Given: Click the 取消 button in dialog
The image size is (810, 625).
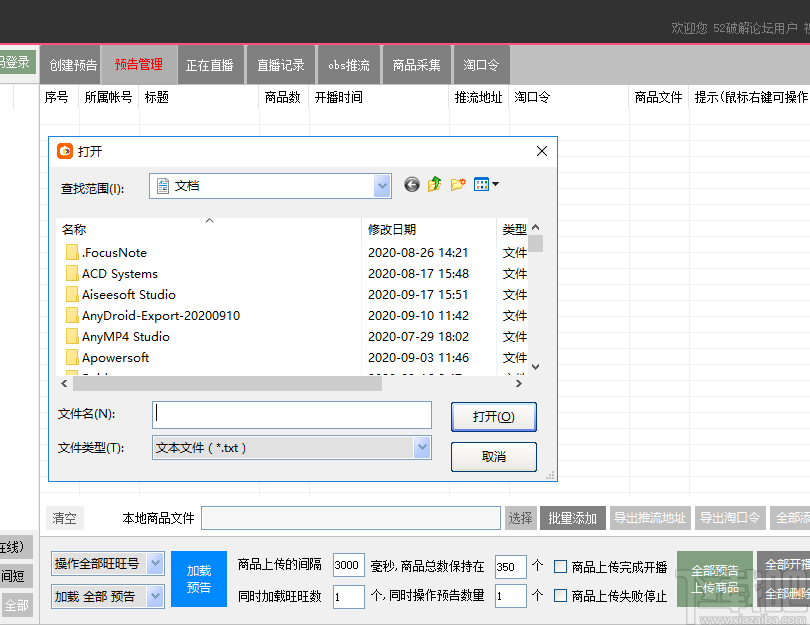Looking at the screenshot, I should 494,457.
